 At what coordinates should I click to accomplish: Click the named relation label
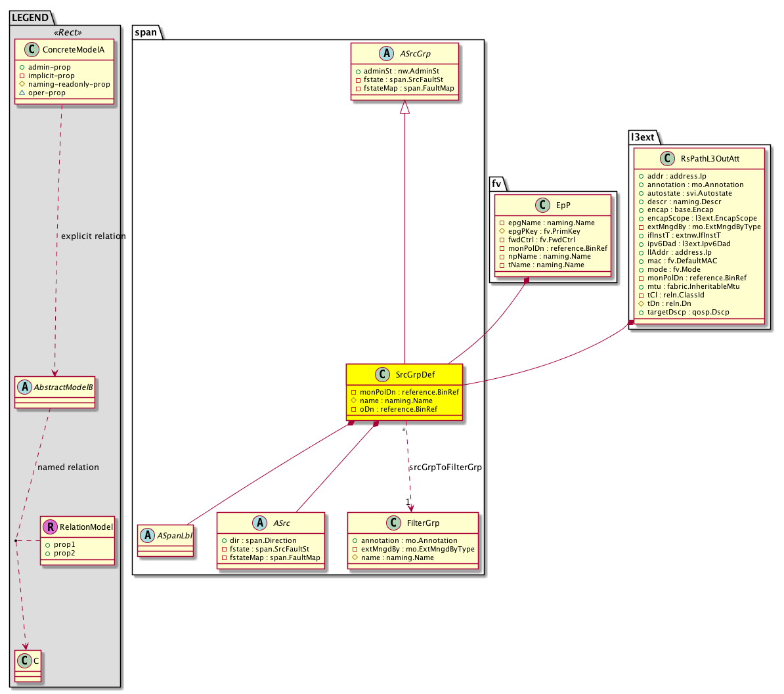[x=68, y=467]
